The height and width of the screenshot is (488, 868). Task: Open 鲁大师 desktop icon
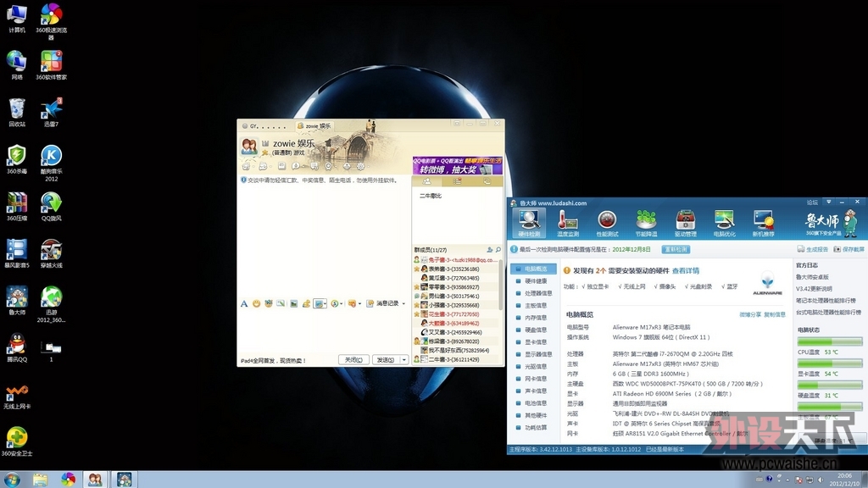(17, 301)
